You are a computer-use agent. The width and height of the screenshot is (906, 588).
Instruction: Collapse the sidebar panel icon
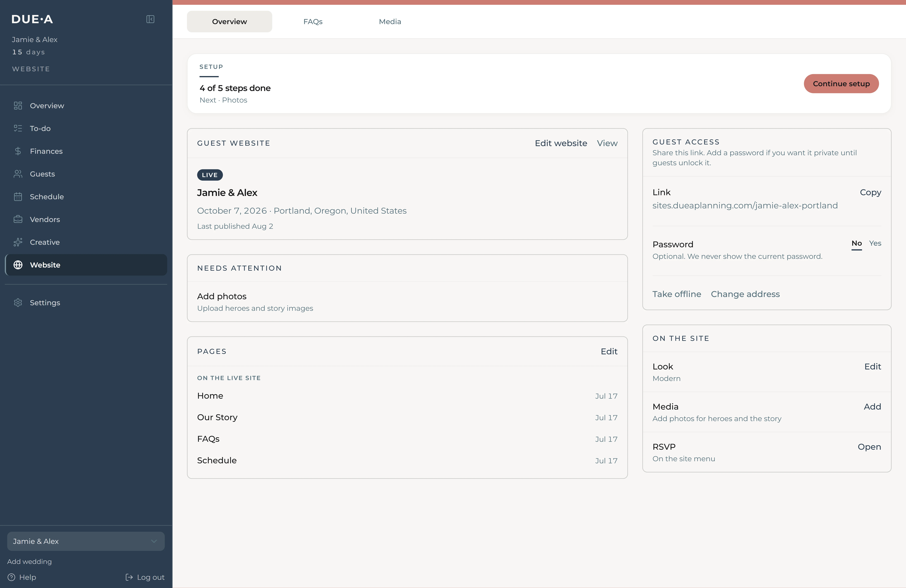pyautogui.click(x=150, y=19)
